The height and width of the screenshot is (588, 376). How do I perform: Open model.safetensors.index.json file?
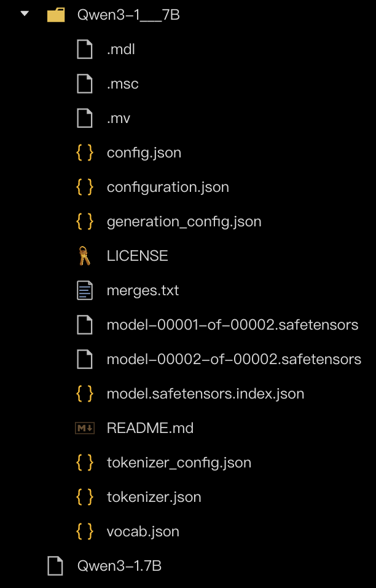click(x=205, y=394)
